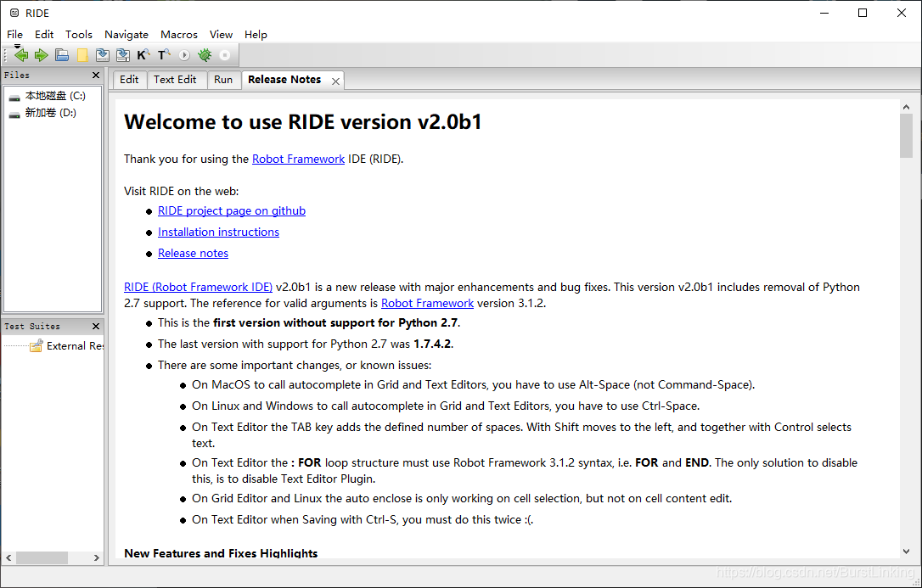Image resolution: width=922 pixels, height=588 pixels.
Task: Open the Help menu
Action: 256,35
